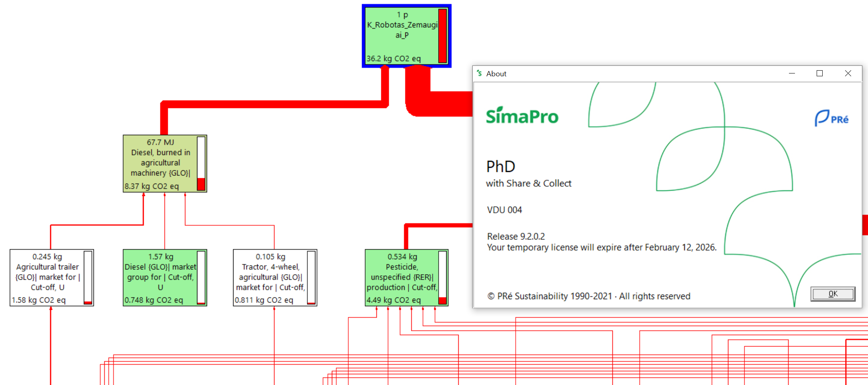Minimize the About dialog window
Image resolution: width=868 pixels, height=385 pixels.
tap(792, 73)
